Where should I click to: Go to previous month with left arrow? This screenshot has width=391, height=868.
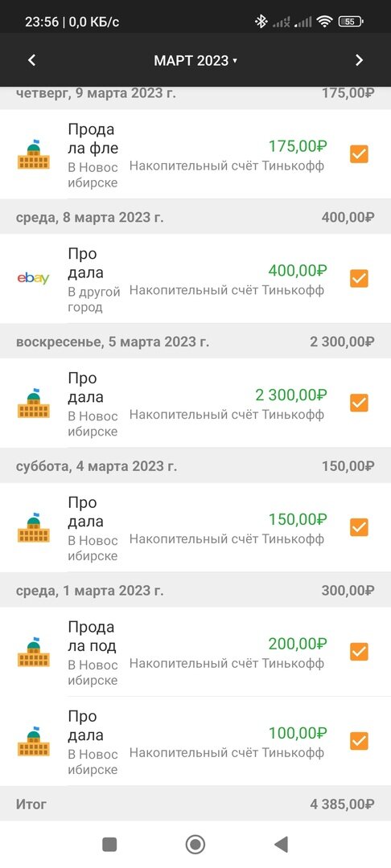coord(31,60)
